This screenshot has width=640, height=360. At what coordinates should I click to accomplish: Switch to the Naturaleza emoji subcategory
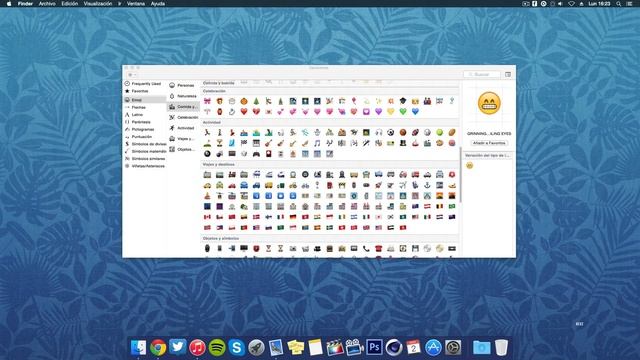(x=183, y=96)
